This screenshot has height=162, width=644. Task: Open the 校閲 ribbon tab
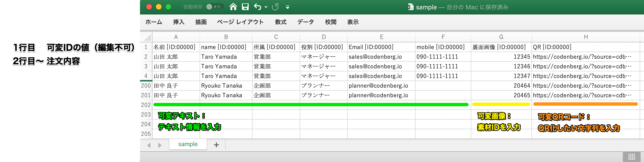click(330, 22)
